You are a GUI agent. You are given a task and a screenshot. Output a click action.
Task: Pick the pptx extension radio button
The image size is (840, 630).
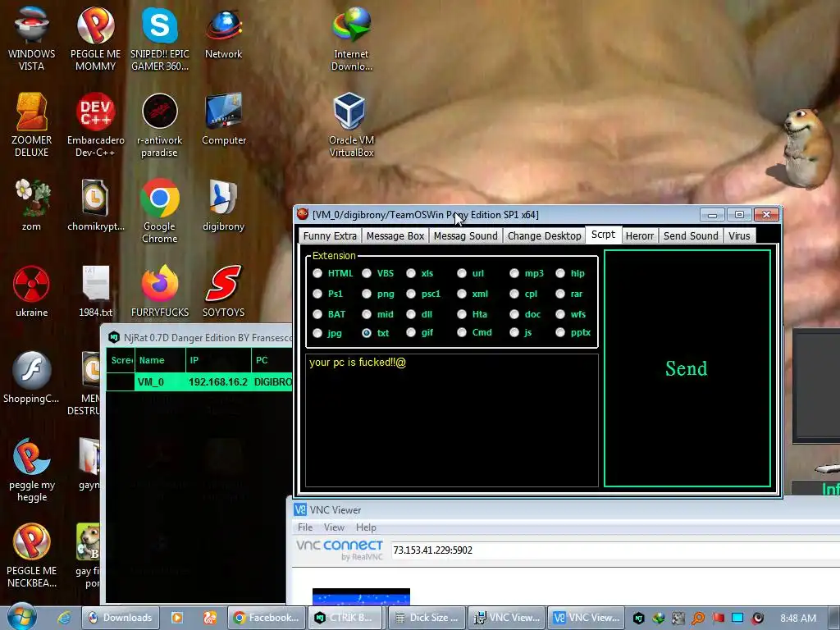(x=560, y=332)
